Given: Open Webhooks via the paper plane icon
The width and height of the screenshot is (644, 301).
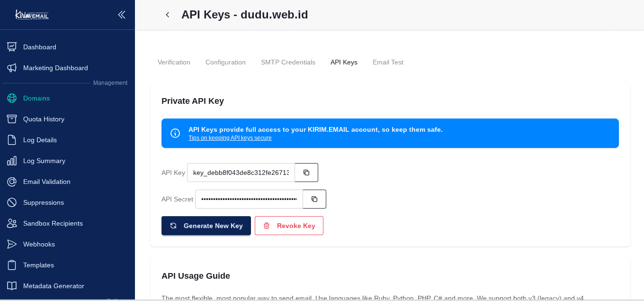Looking at the screenshot, I should 12,244.
